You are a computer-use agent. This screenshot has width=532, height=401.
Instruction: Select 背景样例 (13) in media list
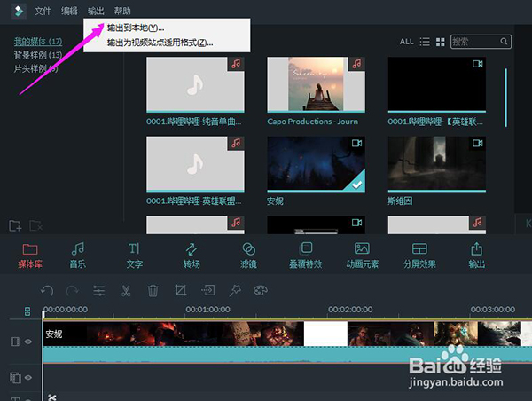coord(36,55)
